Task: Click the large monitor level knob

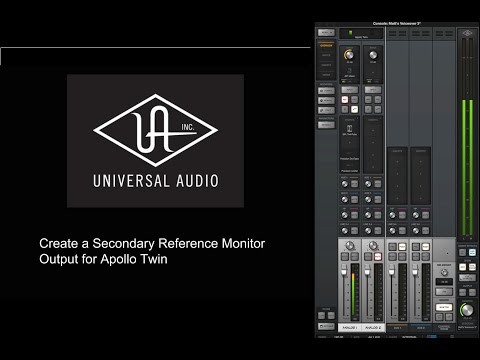Action: [467, 310]
